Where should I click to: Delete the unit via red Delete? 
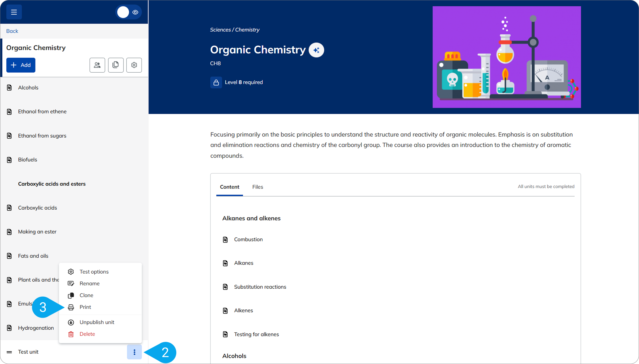pos(87,334)
